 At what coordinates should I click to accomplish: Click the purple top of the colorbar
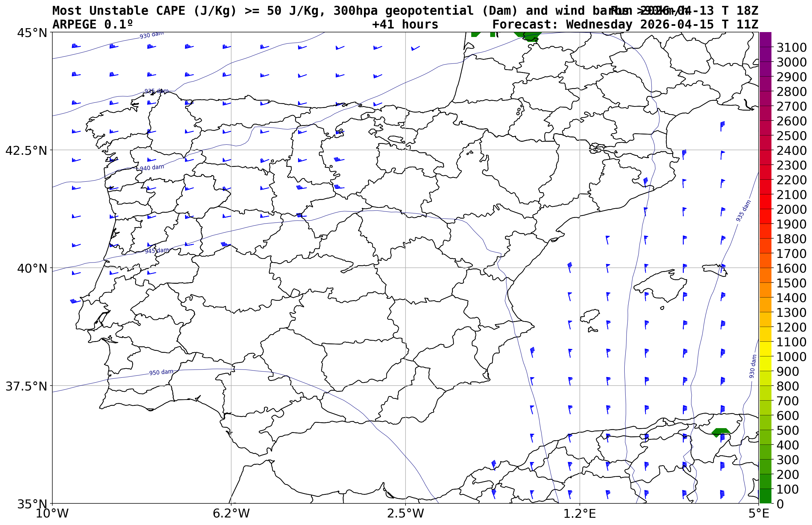click(x=765, y=38)
